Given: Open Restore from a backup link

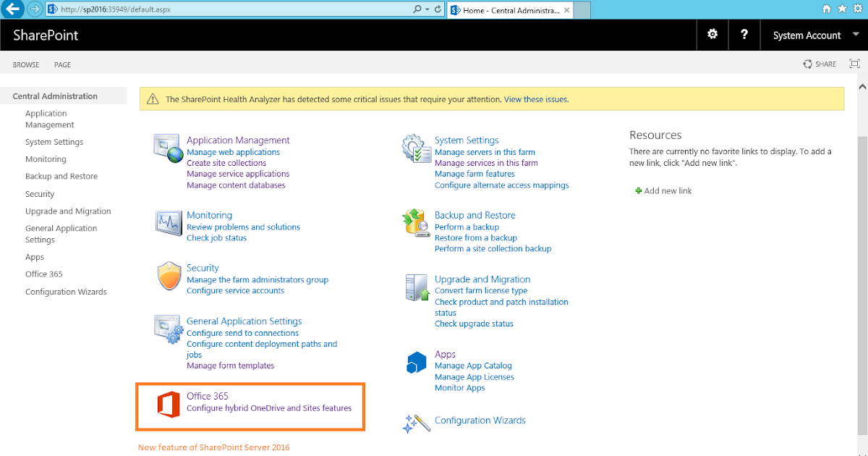Looking at the screenshot, I should pyautogui.click(x=476, y=237).
